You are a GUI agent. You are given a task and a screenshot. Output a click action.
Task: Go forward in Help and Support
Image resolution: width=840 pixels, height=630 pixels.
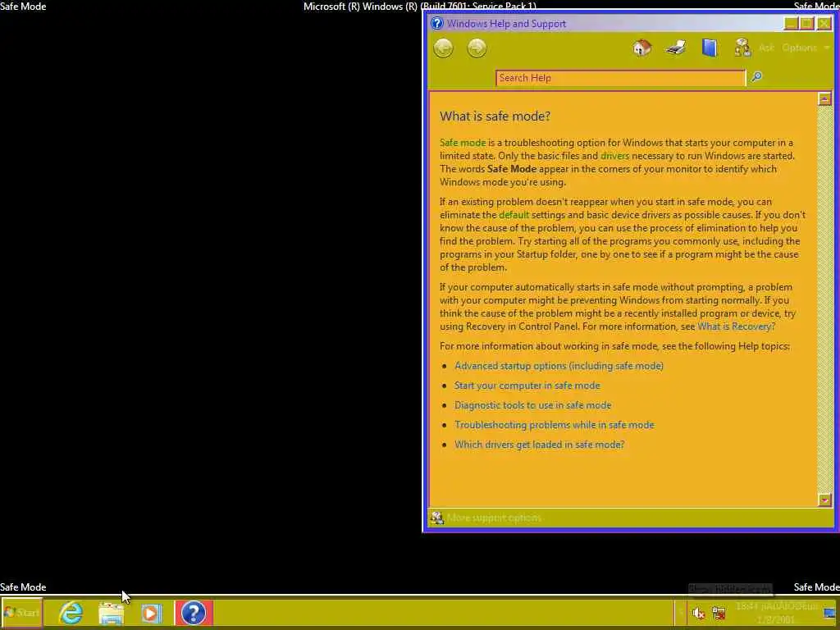point(477,48)
